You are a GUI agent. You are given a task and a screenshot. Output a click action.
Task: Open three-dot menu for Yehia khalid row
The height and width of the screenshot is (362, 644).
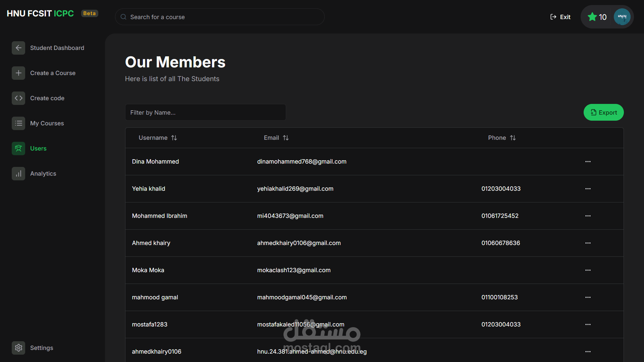coord(588,189)
